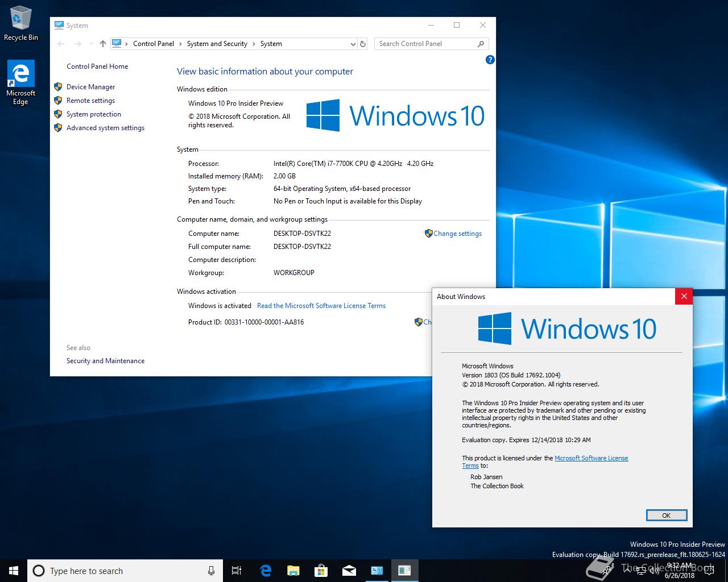This screenshot has height=582, width=728.
Task: Click Change settings for computer name
Action: pos(457,234)
